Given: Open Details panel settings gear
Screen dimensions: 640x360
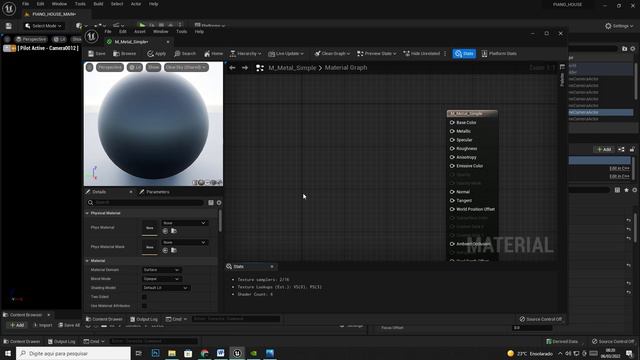Looking at the screenshot, I should point(219,202).
